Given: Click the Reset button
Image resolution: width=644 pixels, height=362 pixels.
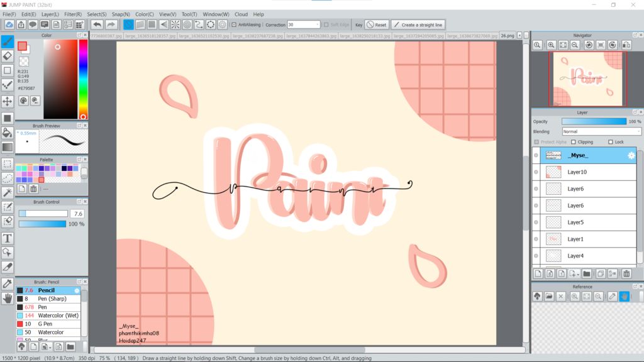Looking at the screenshot, I should click(377, 25).
